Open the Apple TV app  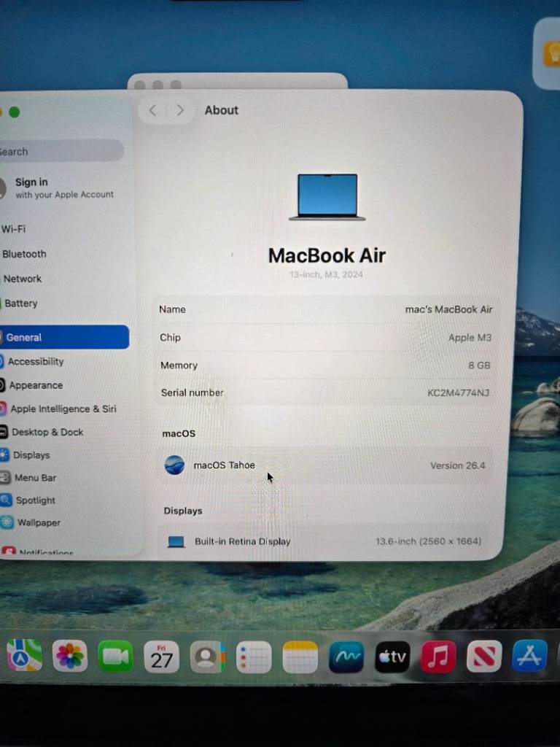392,657
